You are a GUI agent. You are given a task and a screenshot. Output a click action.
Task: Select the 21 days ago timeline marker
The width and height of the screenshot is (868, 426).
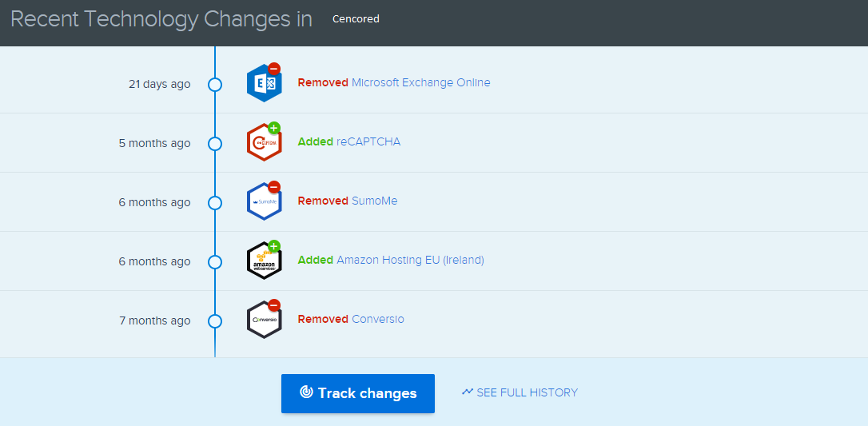pos(214,84)
